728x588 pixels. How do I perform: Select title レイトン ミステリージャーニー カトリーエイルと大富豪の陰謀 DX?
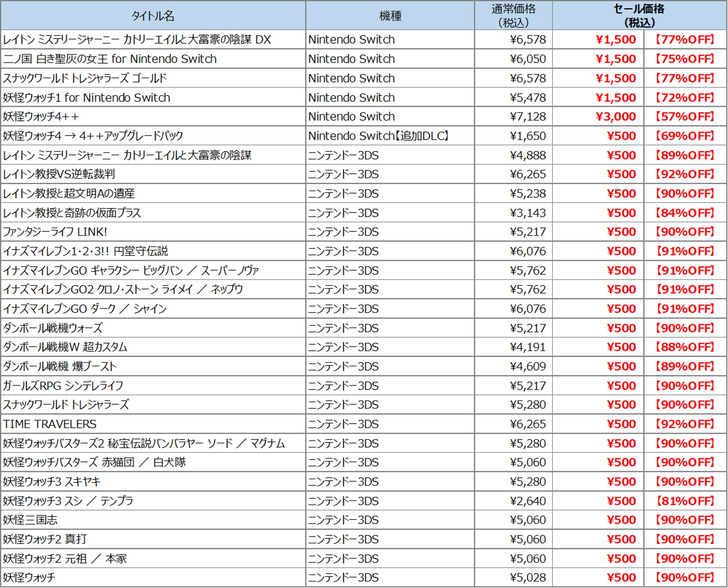point(137,40)
